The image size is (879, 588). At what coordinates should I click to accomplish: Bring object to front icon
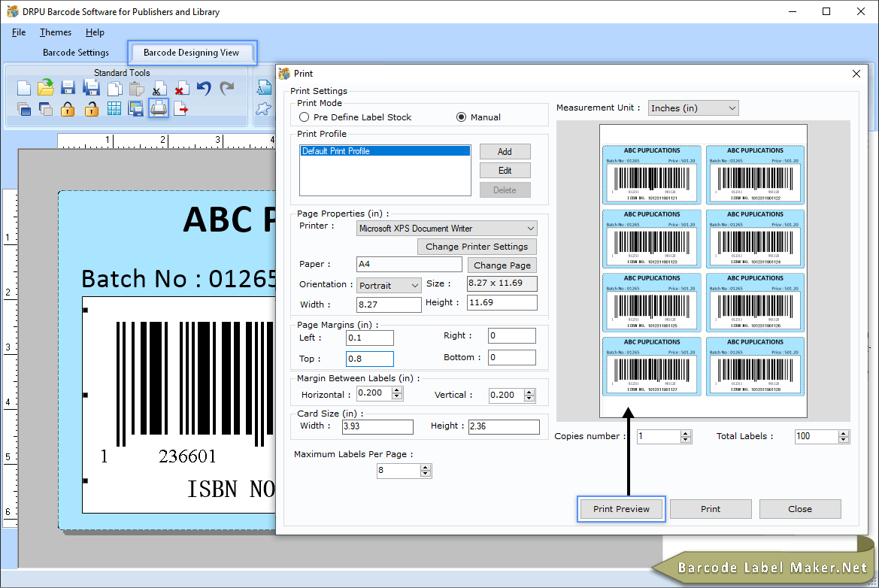click(23, 109)
